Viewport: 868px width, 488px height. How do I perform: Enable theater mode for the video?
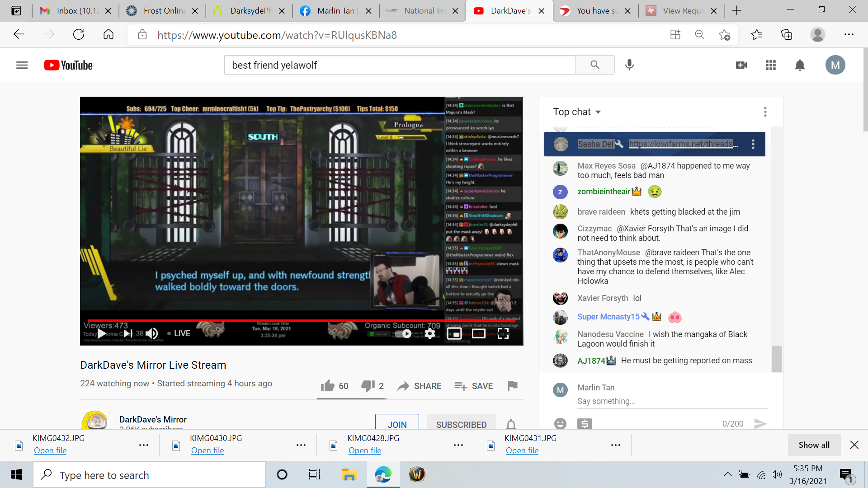click(x=479, y=333)
